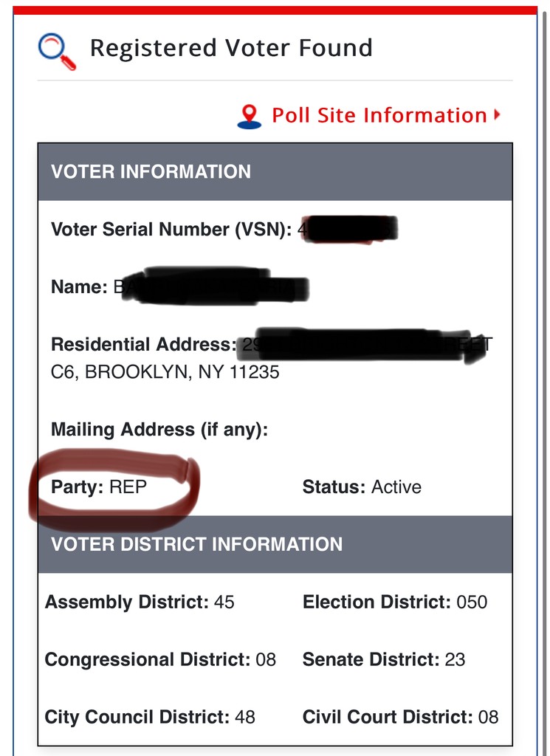Image resolution: width=550 pixels, height=756 pixels.
Task: Click the BROOKLYN, NY 11235 address line
Action: pos(165,372)
